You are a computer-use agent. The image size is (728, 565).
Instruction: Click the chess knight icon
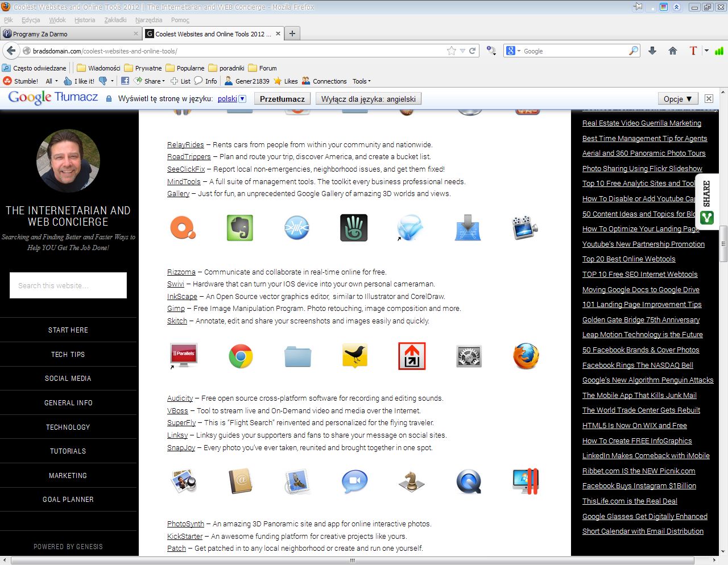pos(411,481)
